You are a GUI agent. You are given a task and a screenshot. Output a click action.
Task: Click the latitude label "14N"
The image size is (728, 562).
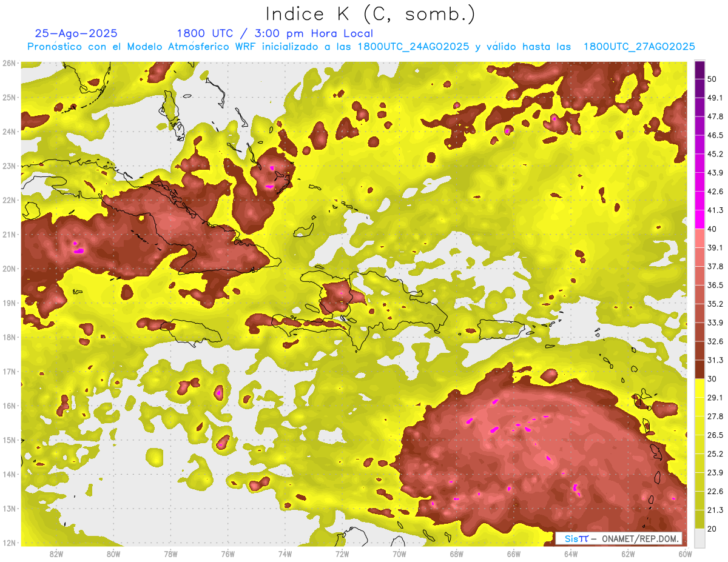click(9, 474)
